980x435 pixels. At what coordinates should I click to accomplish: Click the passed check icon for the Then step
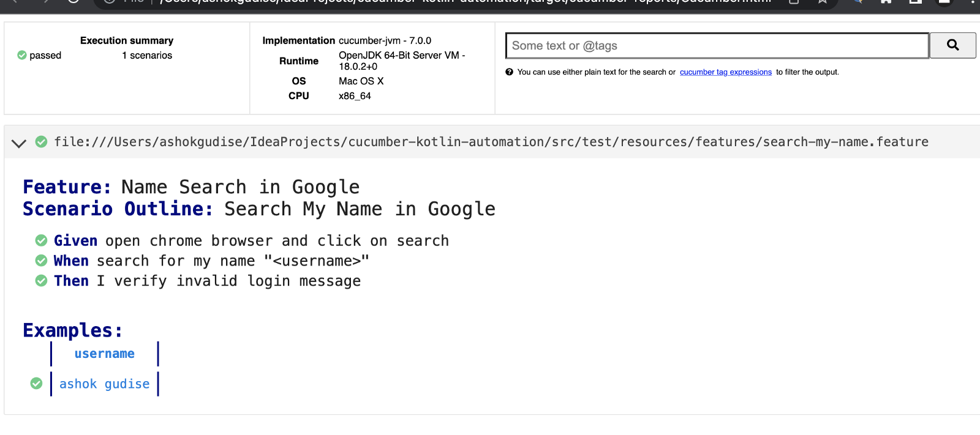41,281
